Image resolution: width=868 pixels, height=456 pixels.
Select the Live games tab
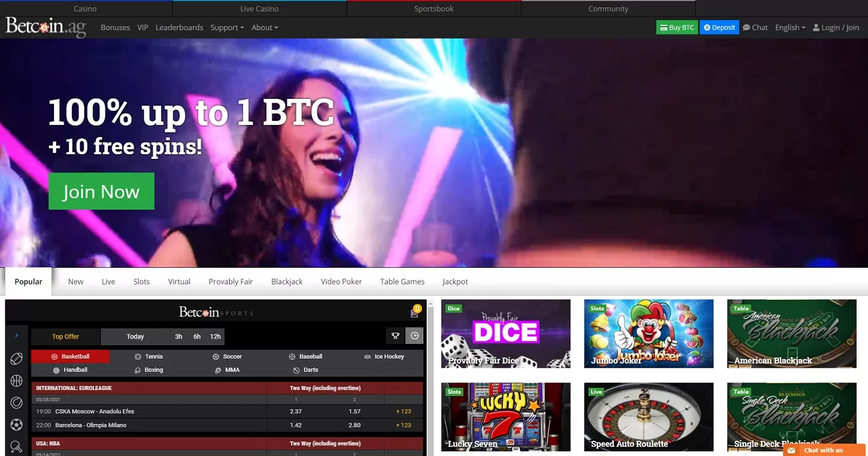108,282
